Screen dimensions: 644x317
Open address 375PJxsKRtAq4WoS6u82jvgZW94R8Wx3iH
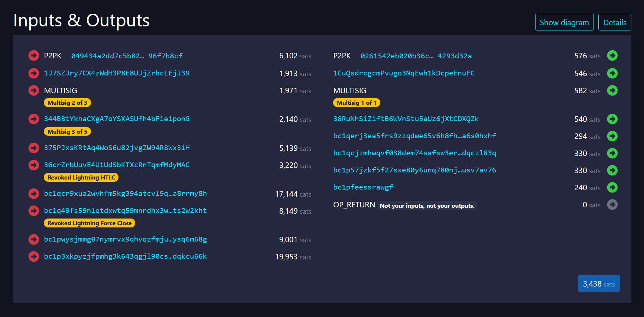pyautogui.click(x=117, y=148)
